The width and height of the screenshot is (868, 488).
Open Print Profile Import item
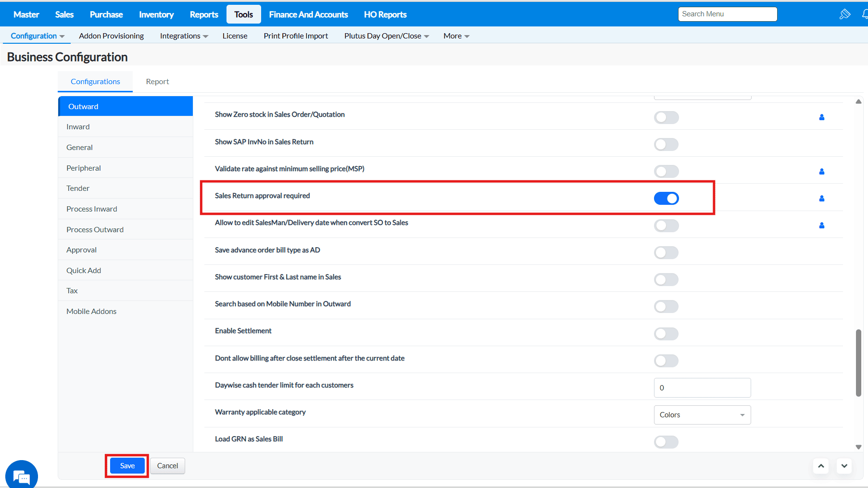point(296,36)
